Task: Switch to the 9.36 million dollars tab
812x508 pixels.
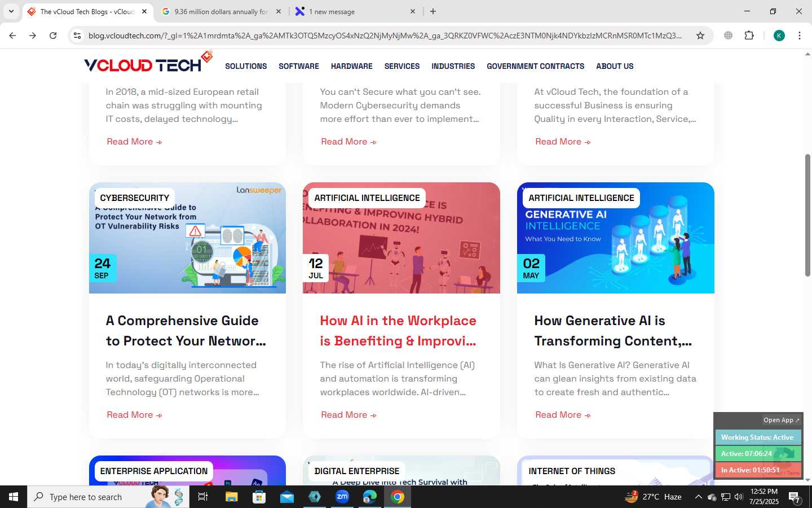Action: [x=221, y=11]
